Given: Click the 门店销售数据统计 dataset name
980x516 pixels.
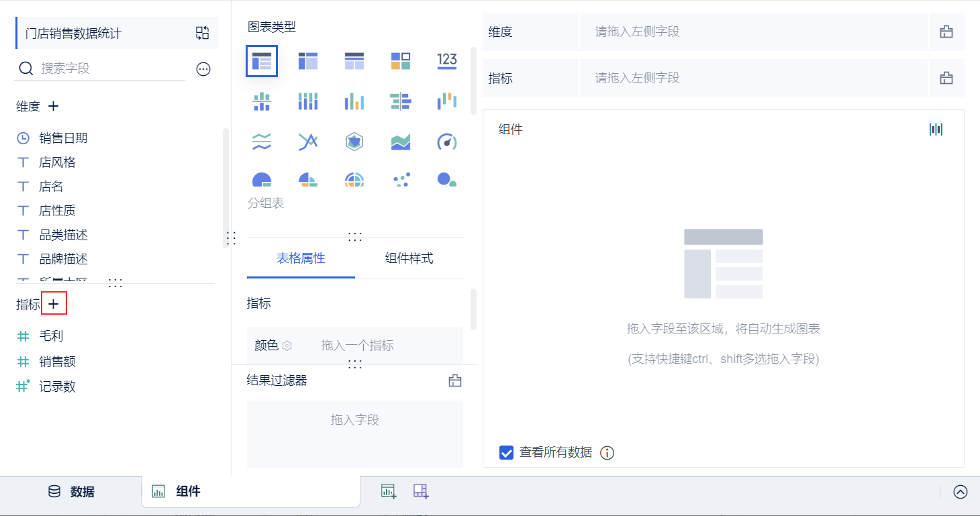Looking at the screenshot, I should coord(74,34).
